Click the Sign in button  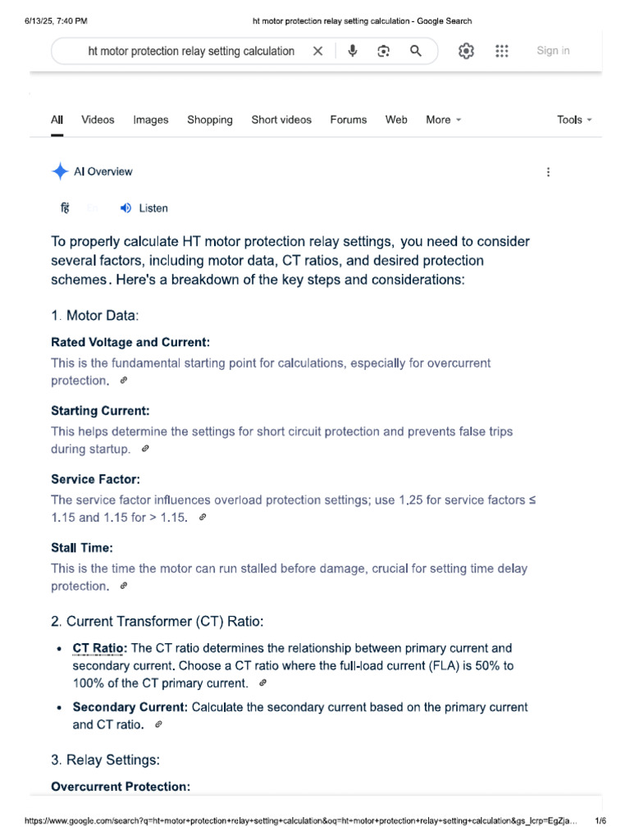(553, 51)
